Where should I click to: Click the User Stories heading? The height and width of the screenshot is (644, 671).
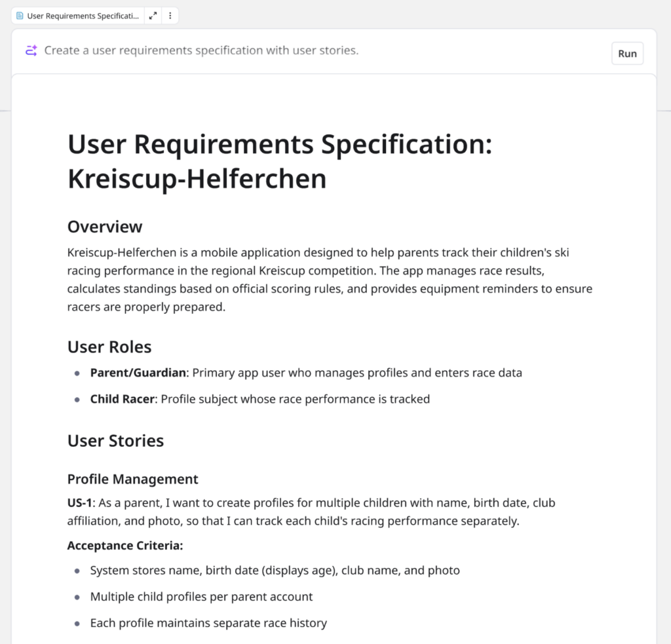coord(115,440)
